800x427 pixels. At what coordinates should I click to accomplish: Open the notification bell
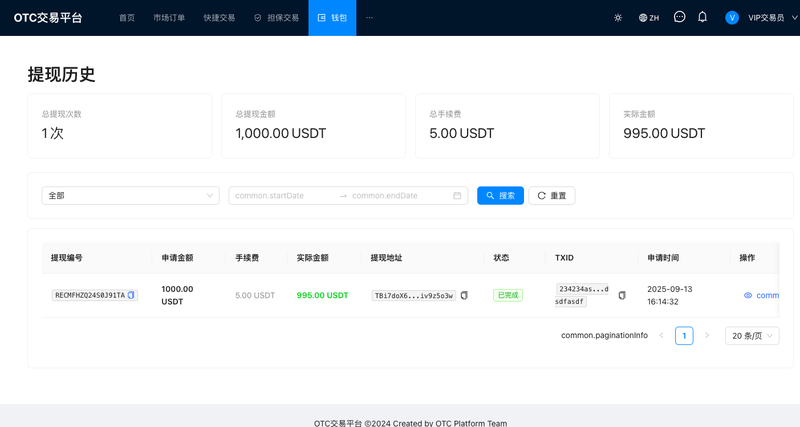[x=702, y=18]
